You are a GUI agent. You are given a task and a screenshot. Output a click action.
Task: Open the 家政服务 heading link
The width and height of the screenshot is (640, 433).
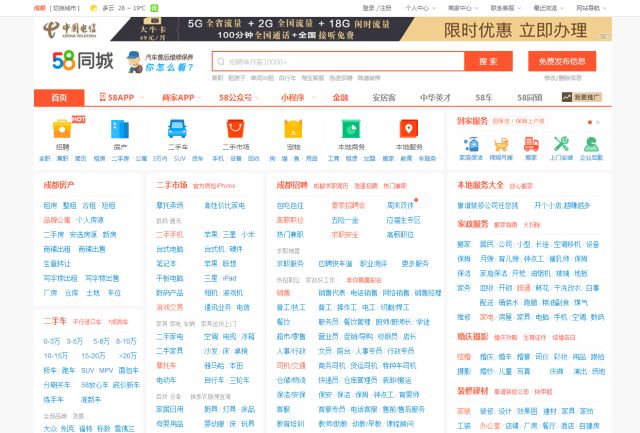pyautogui.click(x=473, y=224)
